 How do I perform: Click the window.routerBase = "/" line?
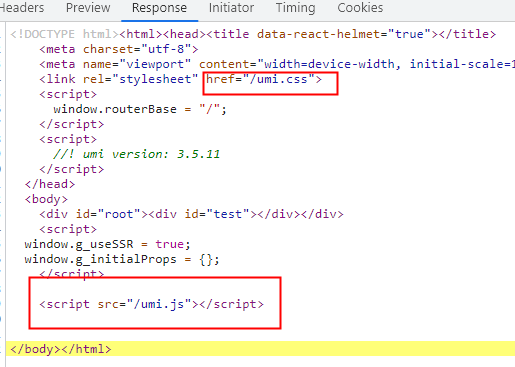pos(140,109)
